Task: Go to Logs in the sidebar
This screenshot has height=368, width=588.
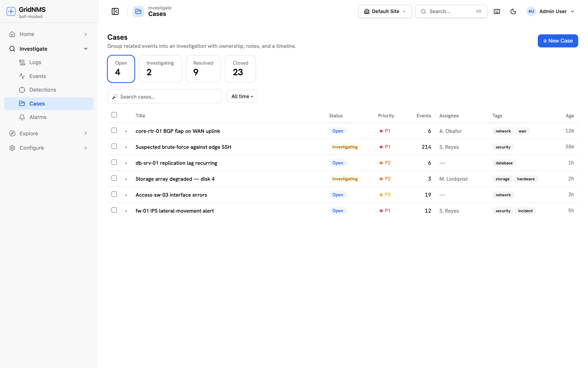Action: coord(49,63)
